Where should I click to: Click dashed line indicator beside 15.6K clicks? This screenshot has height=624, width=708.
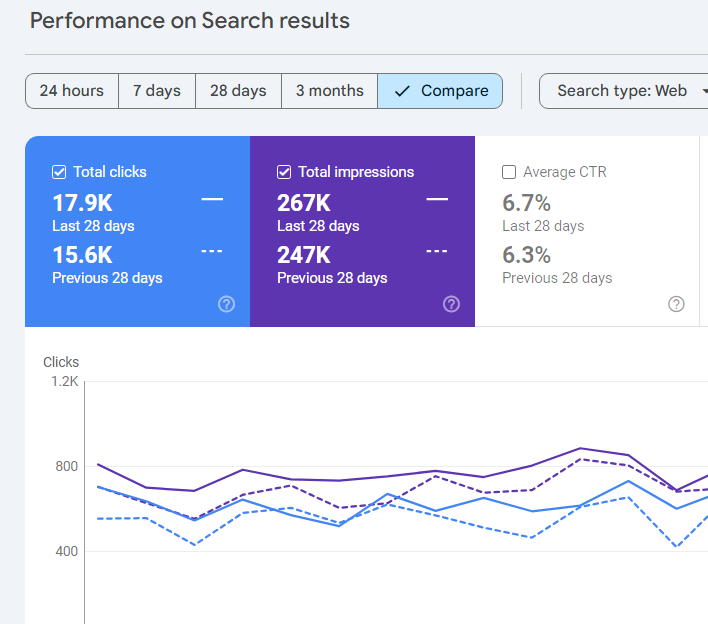(x=212, y=251)
